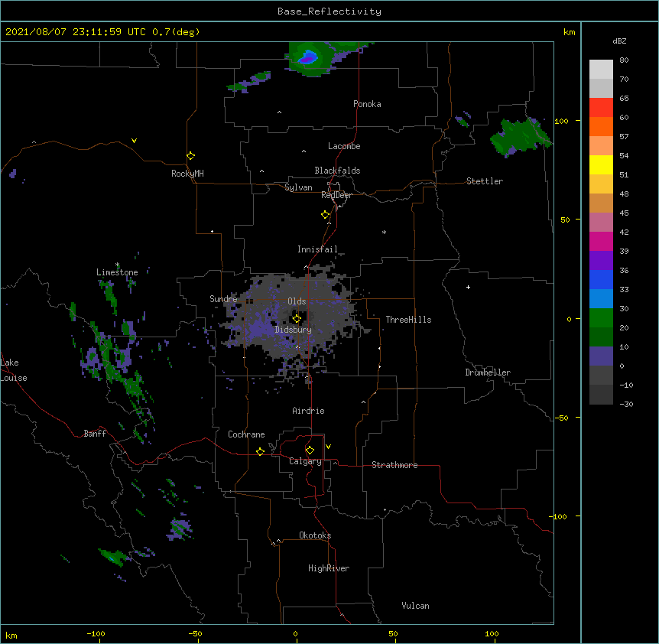This screenshot has width=659, height=644.
Task: Select the light gray 70-80 dBZ swatch
Action: [601, 70]
